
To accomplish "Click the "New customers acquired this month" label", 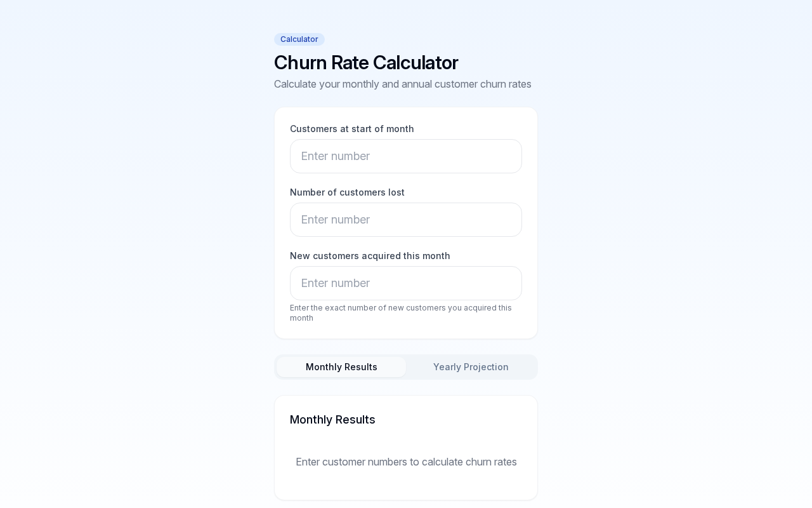I will click(370, 256).
